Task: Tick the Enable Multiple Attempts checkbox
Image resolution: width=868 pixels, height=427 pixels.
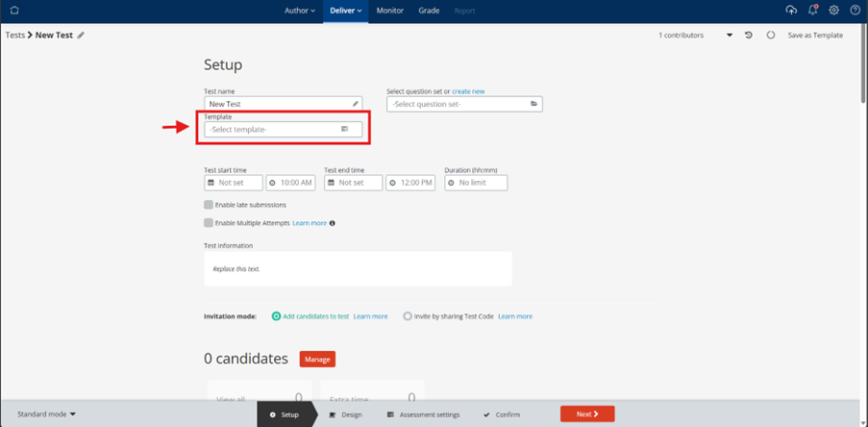Action: tap(209, 223)
